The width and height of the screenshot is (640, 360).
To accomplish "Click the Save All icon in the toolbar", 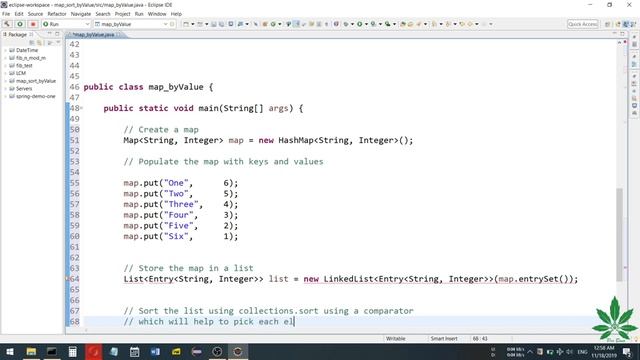I will pos(221,24).
